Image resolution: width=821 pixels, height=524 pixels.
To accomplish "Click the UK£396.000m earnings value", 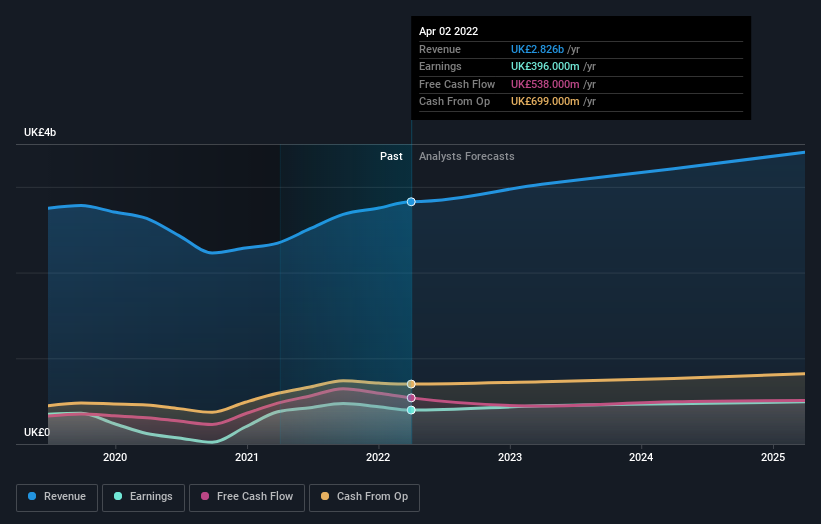I will (545, 66).
